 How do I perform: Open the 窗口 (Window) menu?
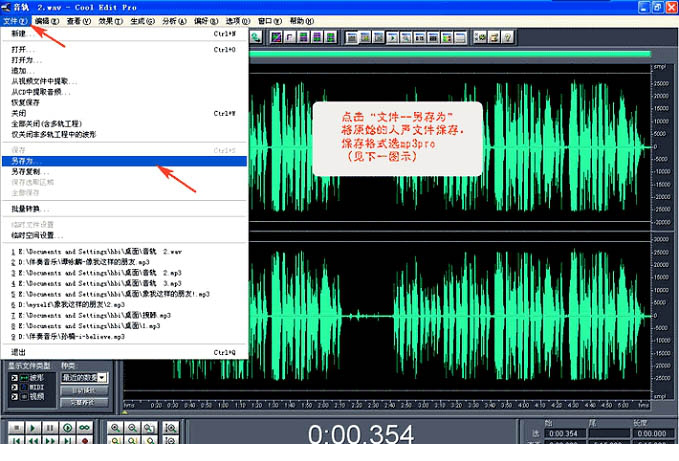tap(269, 21)
